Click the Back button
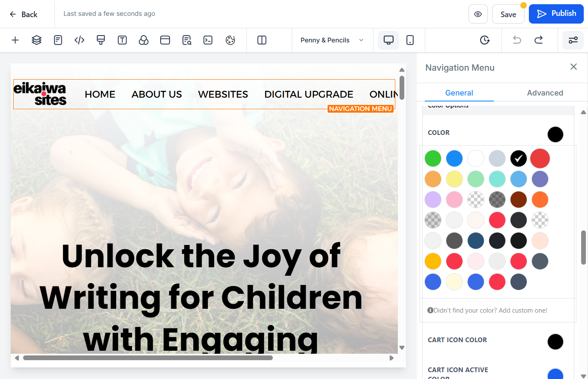 [24, 14]
